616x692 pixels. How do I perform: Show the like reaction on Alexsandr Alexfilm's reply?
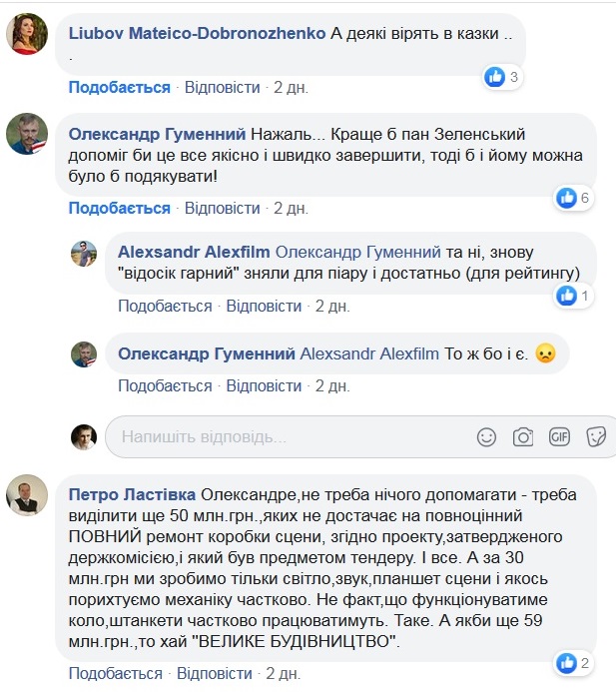coord(575,296)
